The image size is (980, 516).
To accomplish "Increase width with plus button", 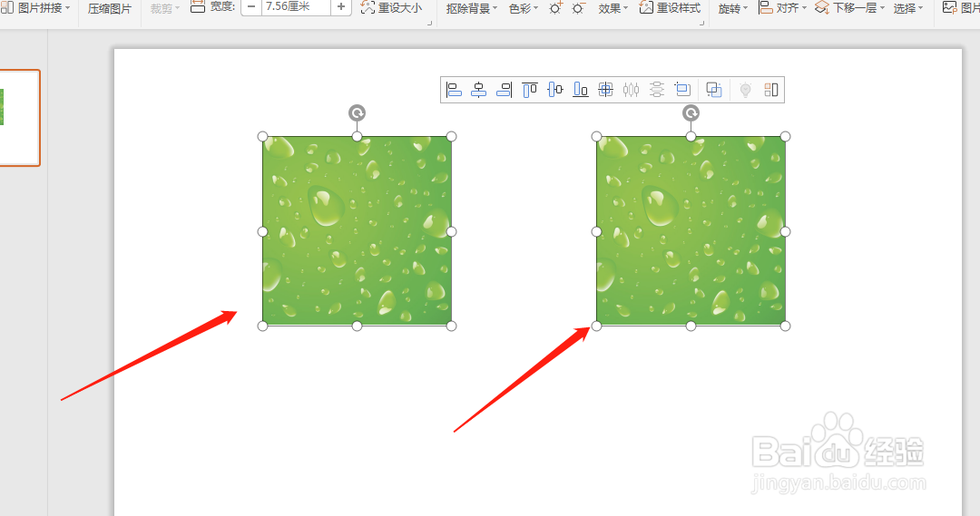I will click(x=340, y=7).
